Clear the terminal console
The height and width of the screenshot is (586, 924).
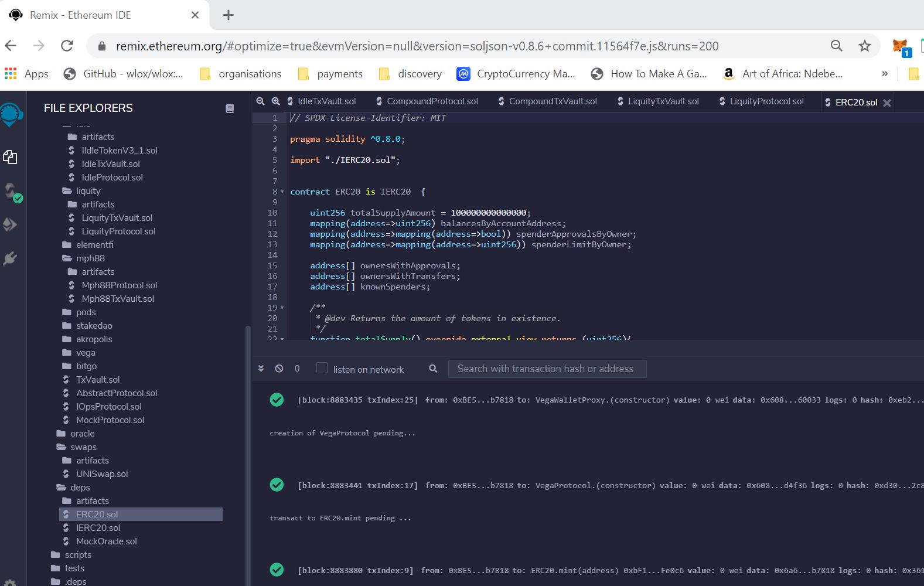[x=279, y=369]
